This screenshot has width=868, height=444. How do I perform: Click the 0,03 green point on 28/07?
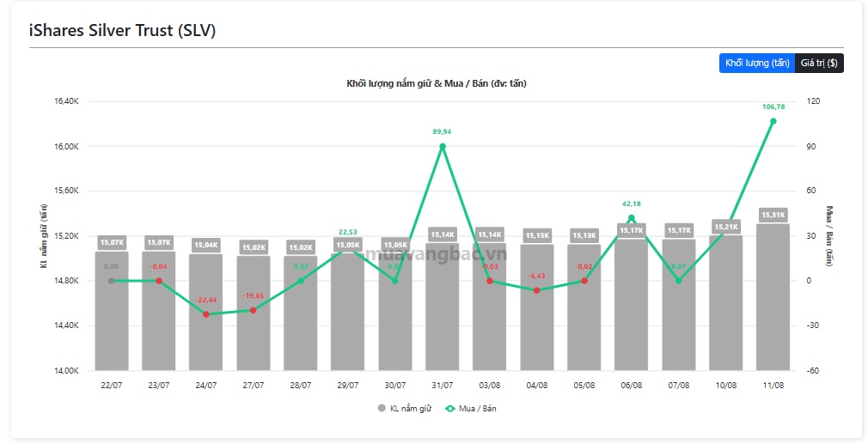pos(301,281)
